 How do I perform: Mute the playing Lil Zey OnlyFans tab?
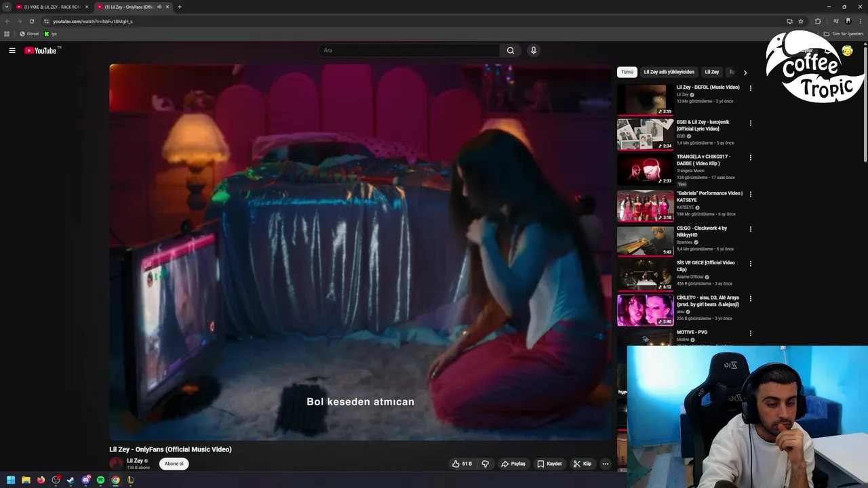tap(159, 7)
